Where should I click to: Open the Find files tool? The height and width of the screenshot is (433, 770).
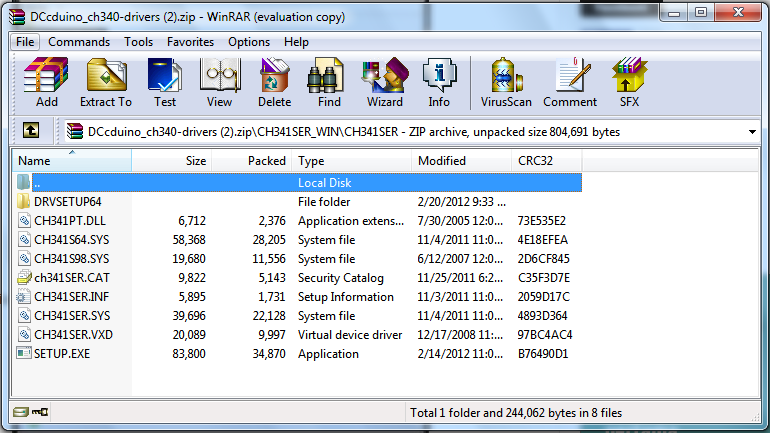(x=326, y=75)
